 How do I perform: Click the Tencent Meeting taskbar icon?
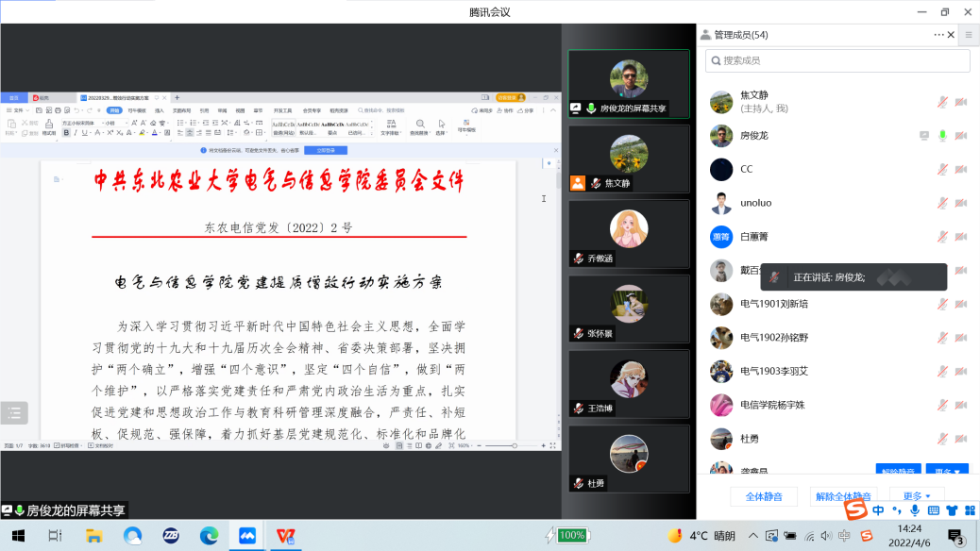[246, 535]
